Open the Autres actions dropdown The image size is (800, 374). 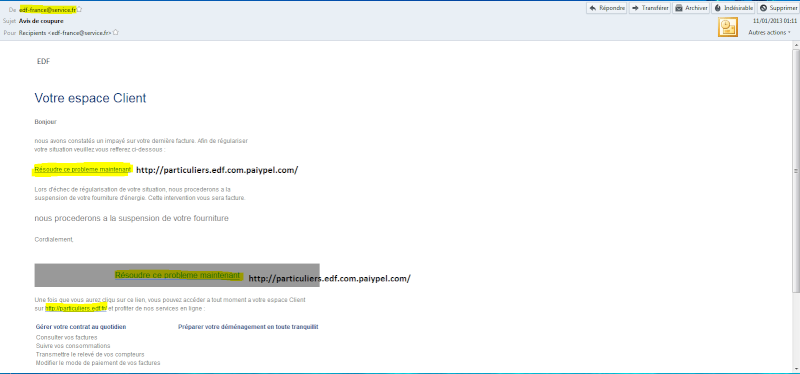769,32
